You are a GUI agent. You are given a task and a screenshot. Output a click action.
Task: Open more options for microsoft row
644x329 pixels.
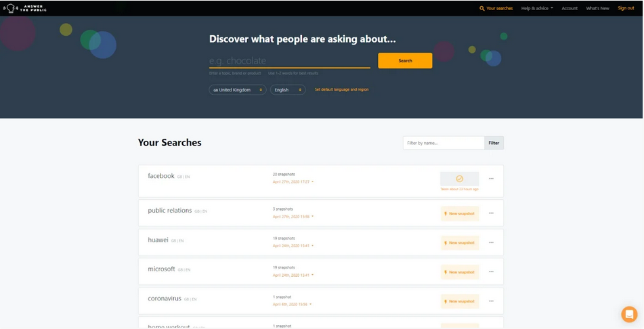coord(491,272)
